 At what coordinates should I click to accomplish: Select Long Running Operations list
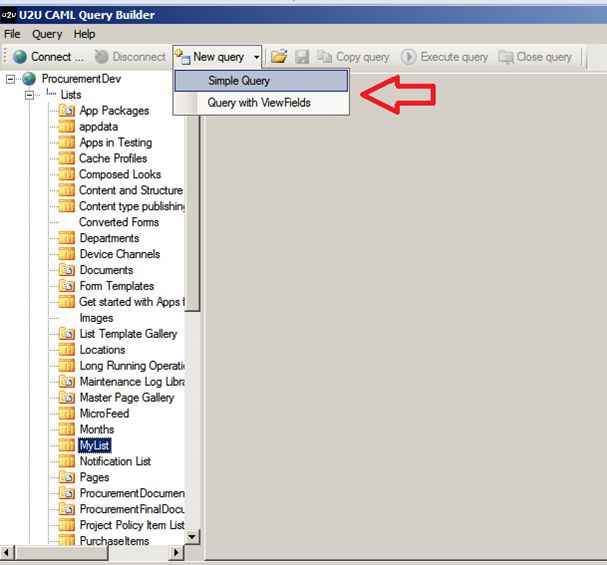tap(132, 366)
